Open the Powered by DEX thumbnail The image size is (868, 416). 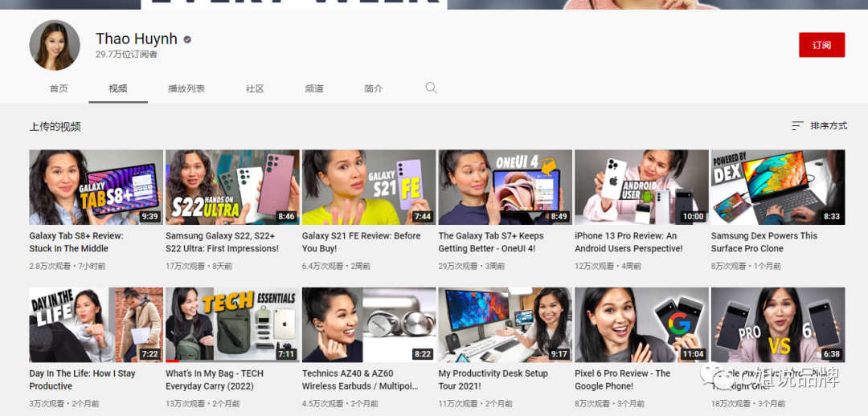[x=778, y=187]
